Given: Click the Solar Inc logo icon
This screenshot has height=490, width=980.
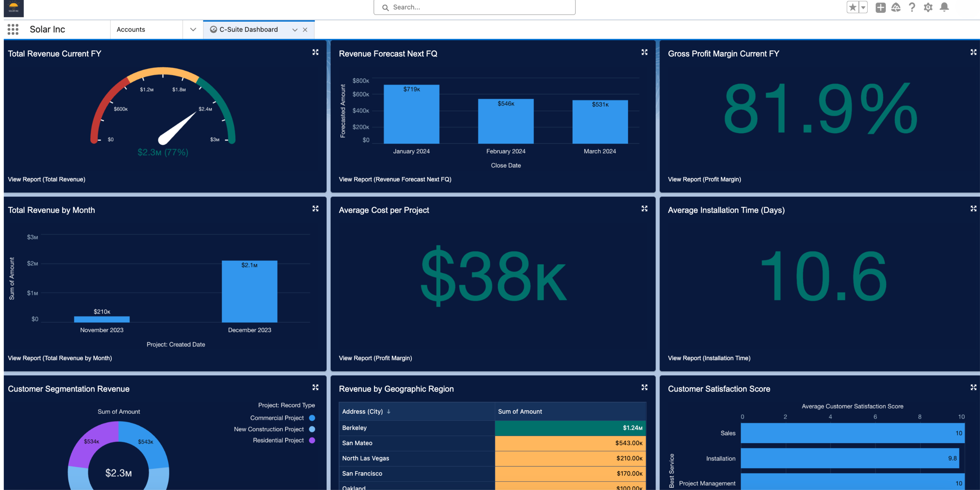Looking at the screenshot, I should click(x=14, y=8).
